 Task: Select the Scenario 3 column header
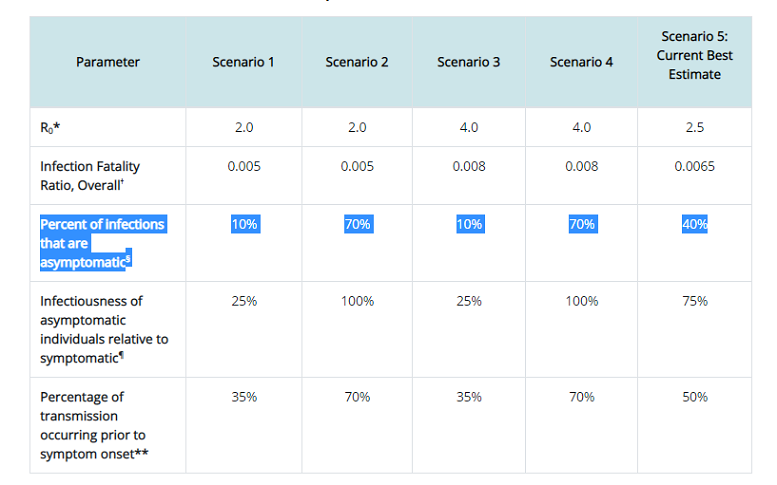(x=469, y=62)
